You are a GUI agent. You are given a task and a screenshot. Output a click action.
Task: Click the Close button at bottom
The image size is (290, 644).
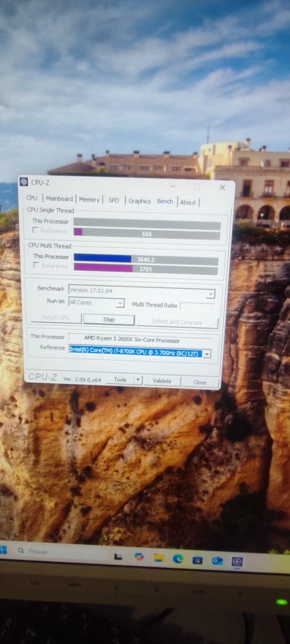[200, 382]
